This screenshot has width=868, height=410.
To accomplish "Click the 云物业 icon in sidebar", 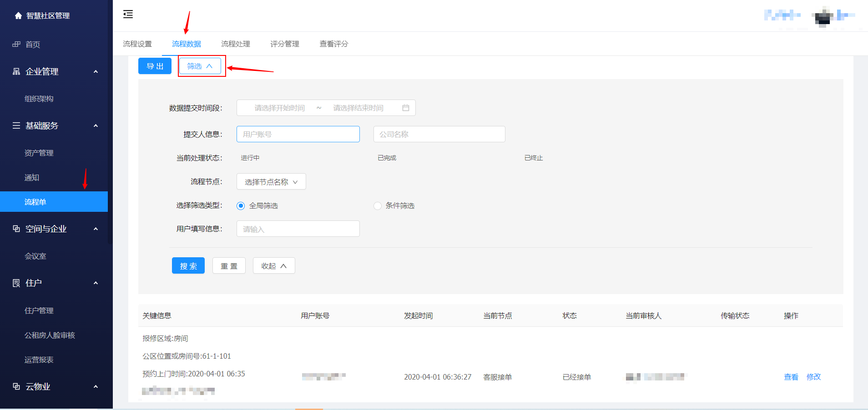I will pos(16,387).
